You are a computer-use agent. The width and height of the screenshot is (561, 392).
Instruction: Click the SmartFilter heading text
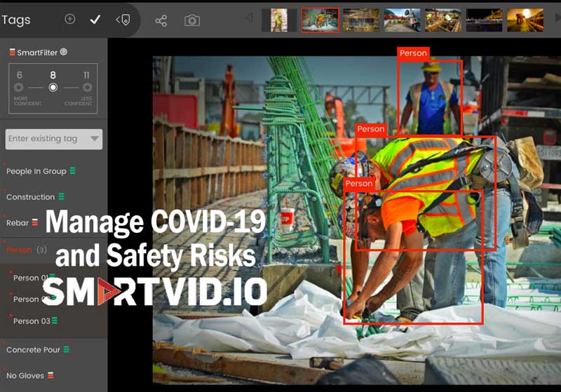[x=37, y=53]
